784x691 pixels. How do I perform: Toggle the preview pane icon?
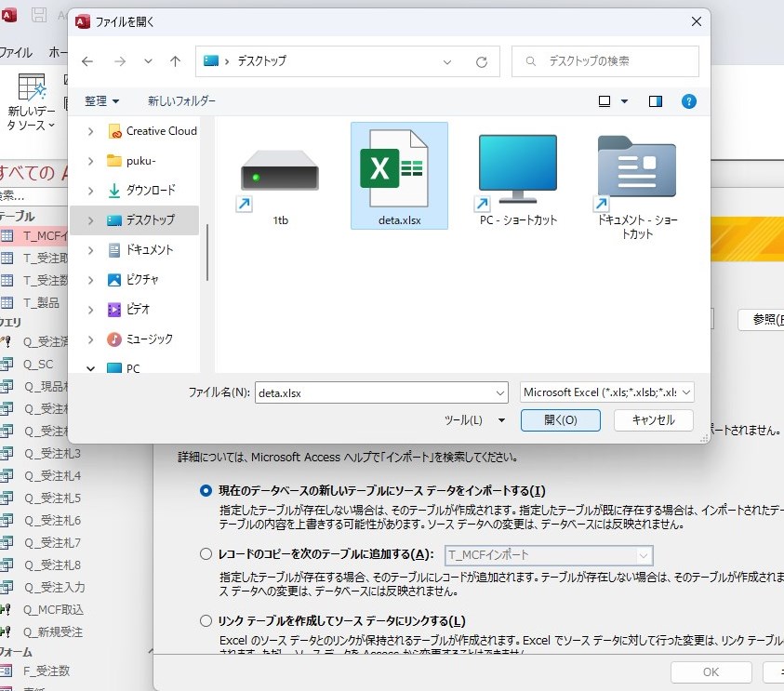656,101
